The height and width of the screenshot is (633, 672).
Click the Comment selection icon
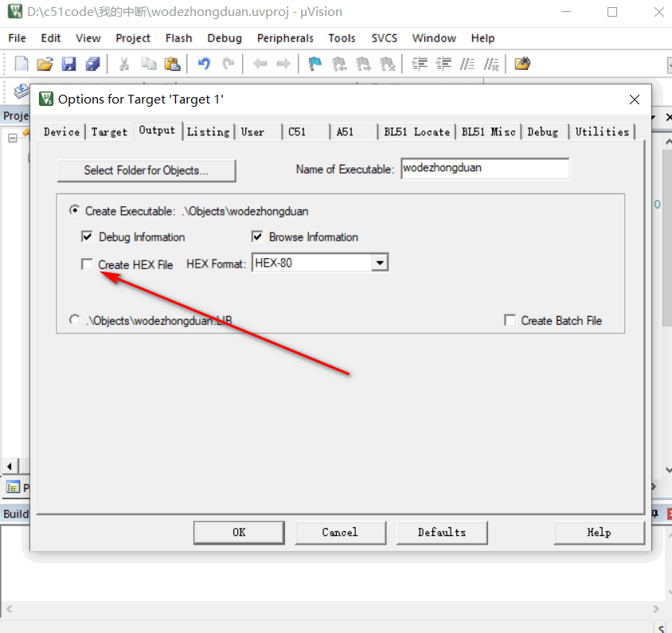coord(467,64)
